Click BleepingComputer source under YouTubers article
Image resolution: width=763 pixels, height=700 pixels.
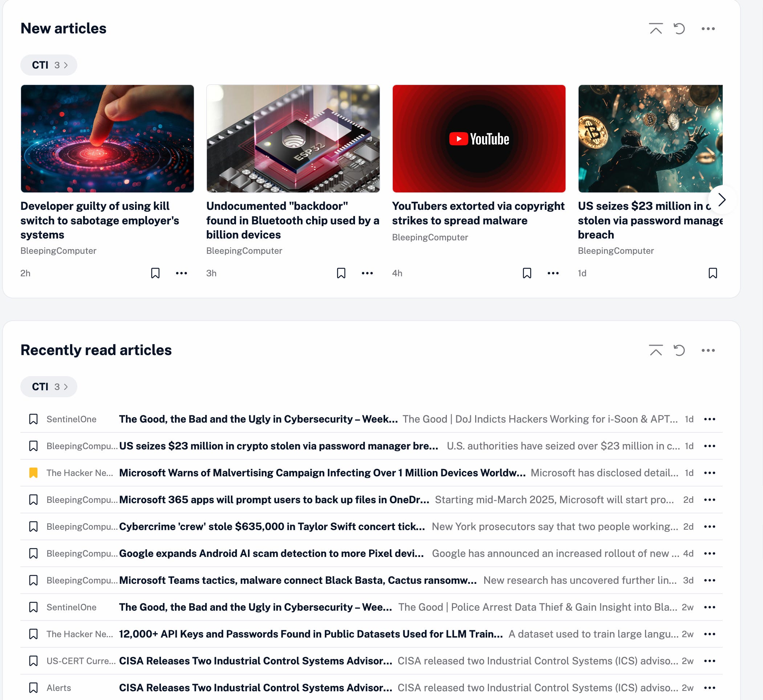coord(430,237)
